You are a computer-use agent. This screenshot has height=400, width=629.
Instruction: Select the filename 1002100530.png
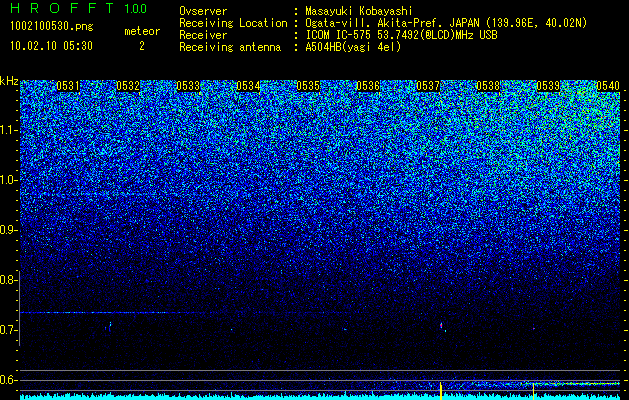point(52,27)
